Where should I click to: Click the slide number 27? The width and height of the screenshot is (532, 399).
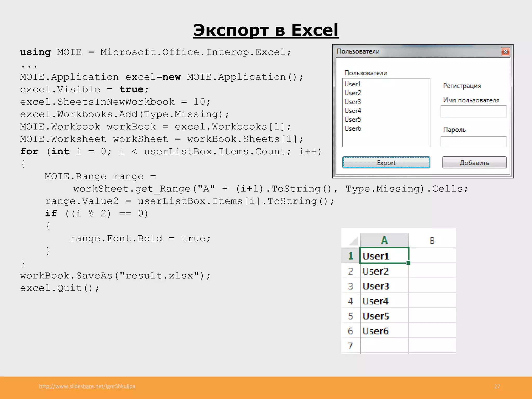click(497, 387)
